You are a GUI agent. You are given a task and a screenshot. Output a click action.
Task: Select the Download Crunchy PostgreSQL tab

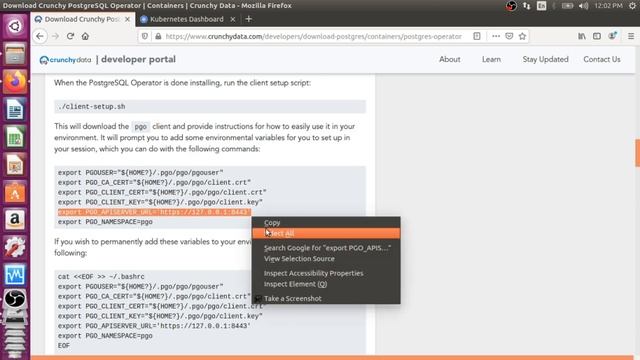pyautogui.click(x=83, y=19)
